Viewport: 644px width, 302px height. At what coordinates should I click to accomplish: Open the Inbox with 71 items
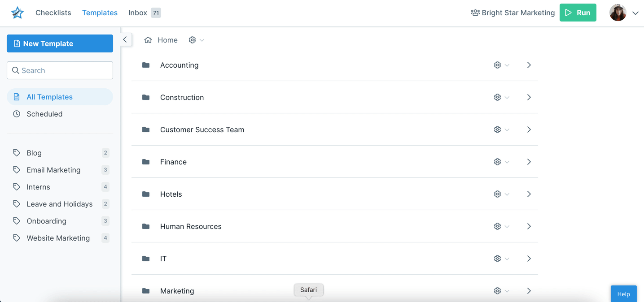point(145,13)
